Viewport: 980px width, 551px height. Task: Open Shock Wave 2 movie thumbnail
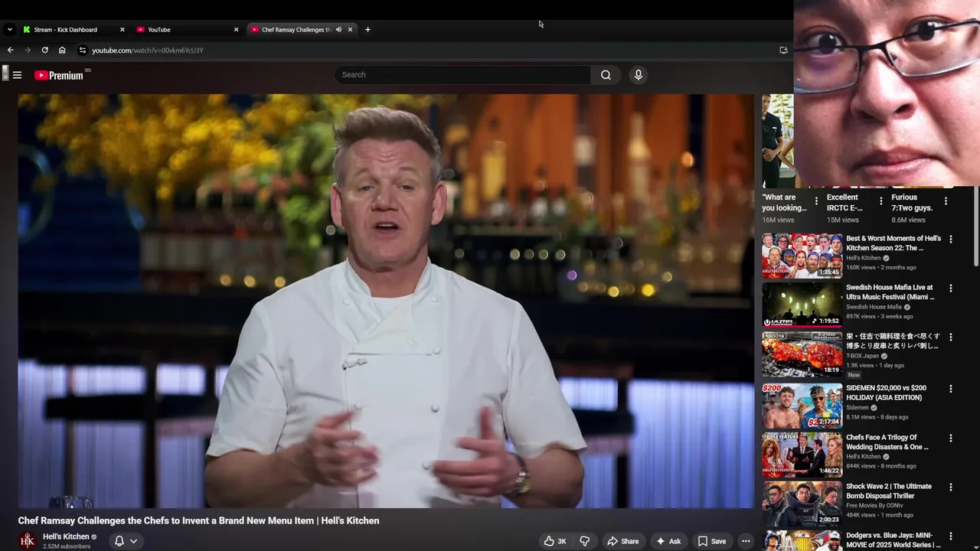tap(802, 503)
